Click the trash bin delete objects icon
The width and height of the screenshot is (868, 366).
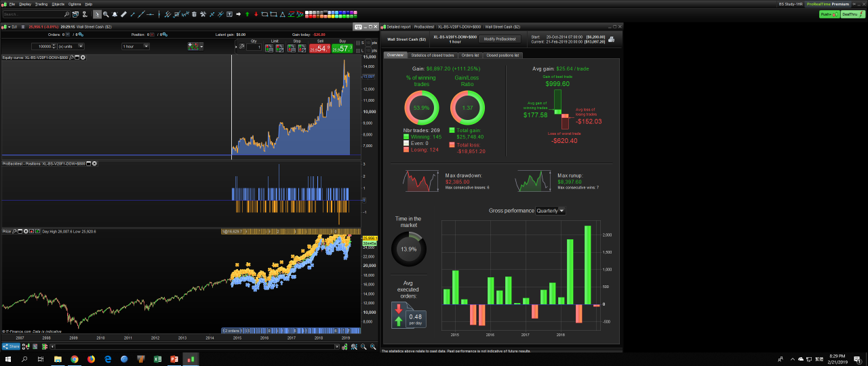(194, 14)
